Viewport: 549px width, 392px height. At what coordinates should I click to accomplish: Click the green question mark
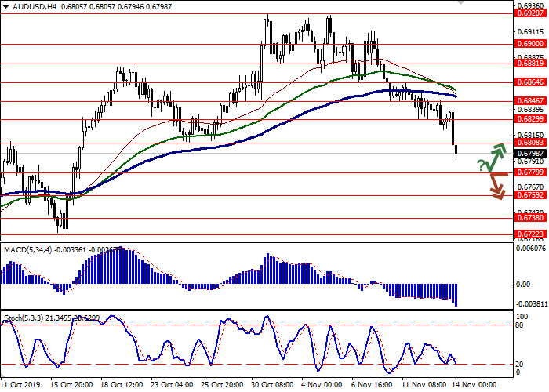[481, 164]
